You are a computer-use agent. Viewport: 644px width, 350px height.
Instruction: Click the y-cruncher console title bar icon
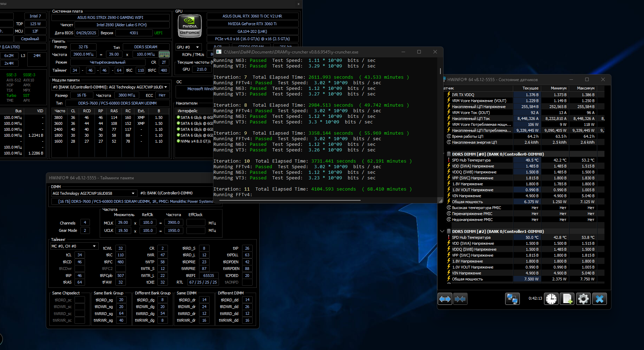(219, 52)
